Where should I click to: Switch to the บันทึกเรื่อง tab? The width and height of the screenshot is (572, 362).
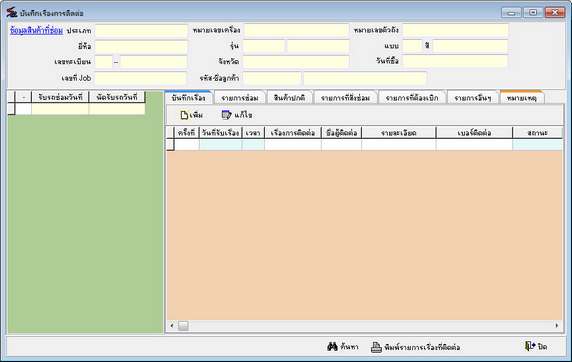coord(188,98)
